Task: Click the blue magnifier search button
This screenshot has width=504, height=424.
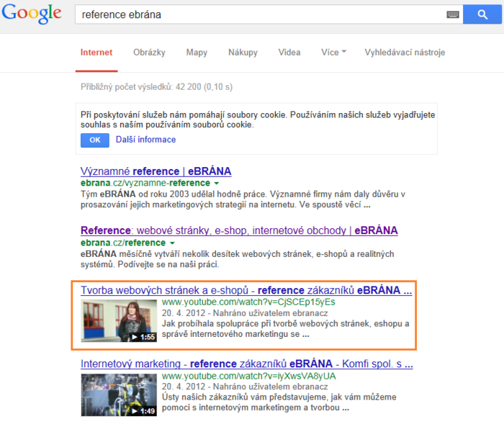Action: [482, 14]
